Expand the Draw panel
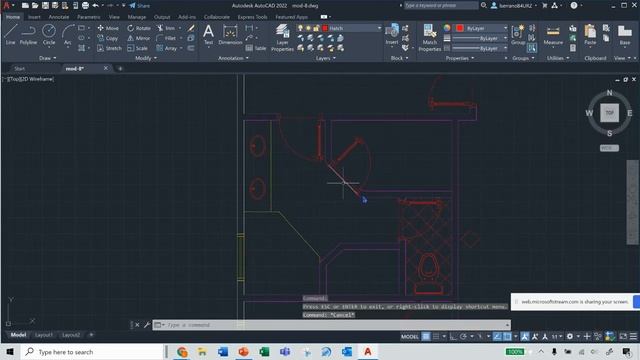Viewport: 640px width, 360px height. pyautogui.click(x=48, y=58)
